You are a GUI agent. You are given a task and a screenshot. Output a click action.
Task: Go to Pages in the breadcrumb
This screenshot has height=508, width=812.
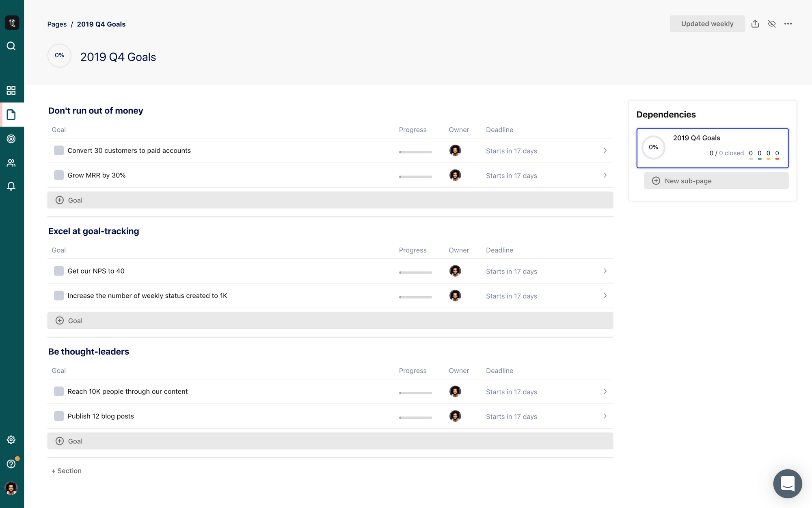57,24
